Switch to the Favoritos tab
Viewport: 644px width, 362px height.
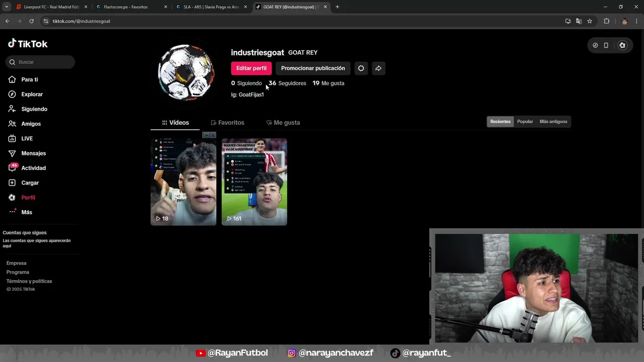[x=227, y=123]
